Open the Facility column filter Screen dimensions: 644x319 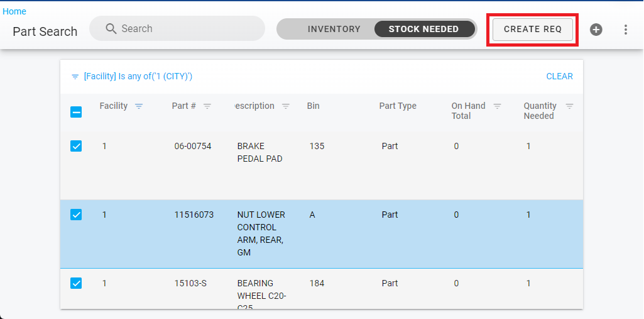point(139,106)
